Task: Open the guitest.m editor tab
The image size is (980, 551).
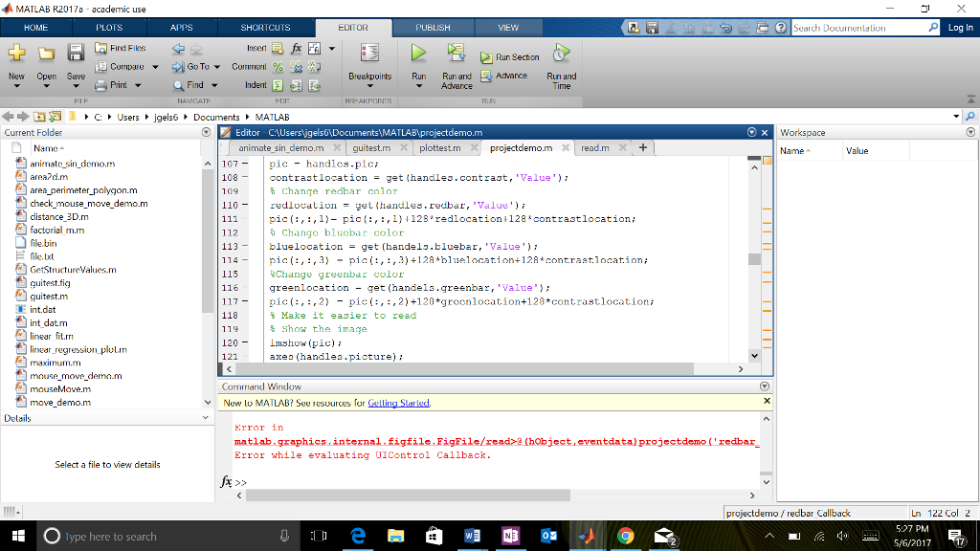Action: click(370, 148)
